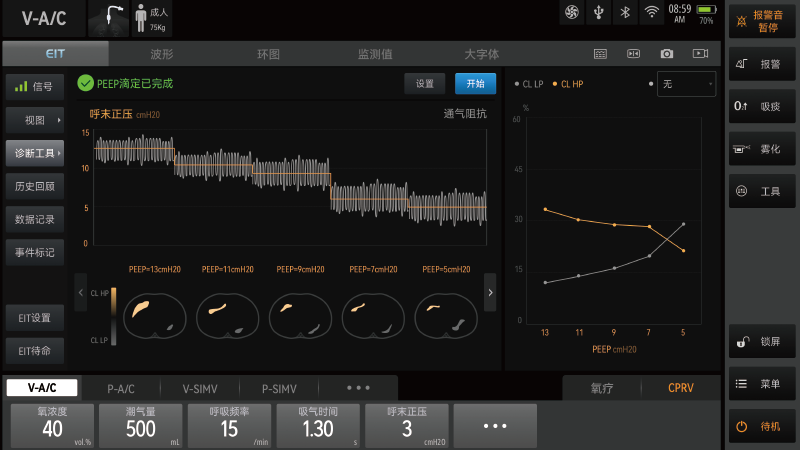Click the video recording icon
800x450 pixels.
tap(700, 54)
